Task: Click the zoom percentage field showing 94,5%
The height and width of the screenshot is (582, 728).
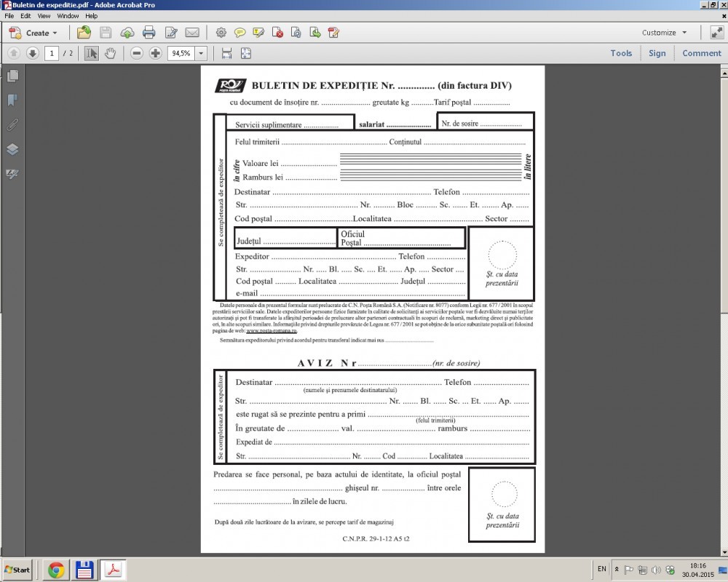Action: 181,53
